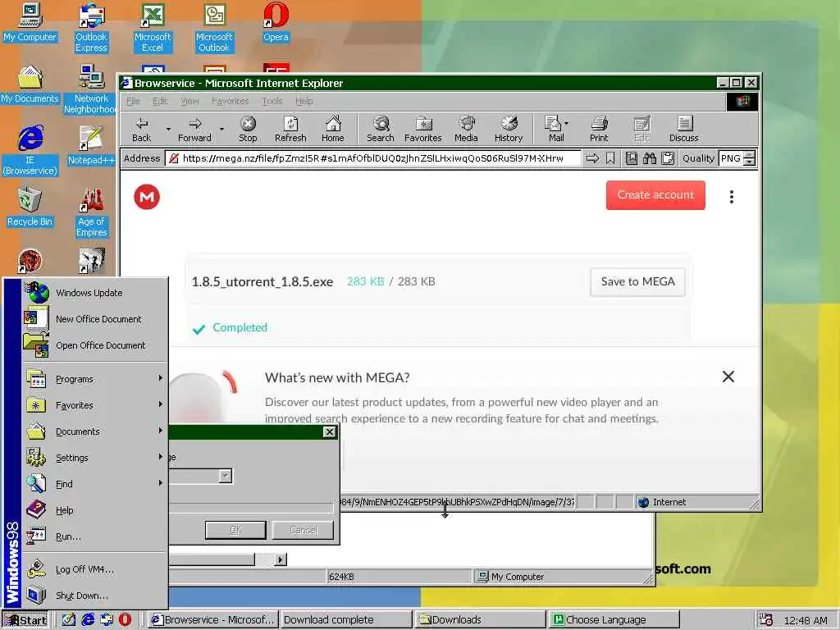This screenshot has width=840, height=630.
Task: Launch Internet Explorer from quick launch
Action: 88,619
